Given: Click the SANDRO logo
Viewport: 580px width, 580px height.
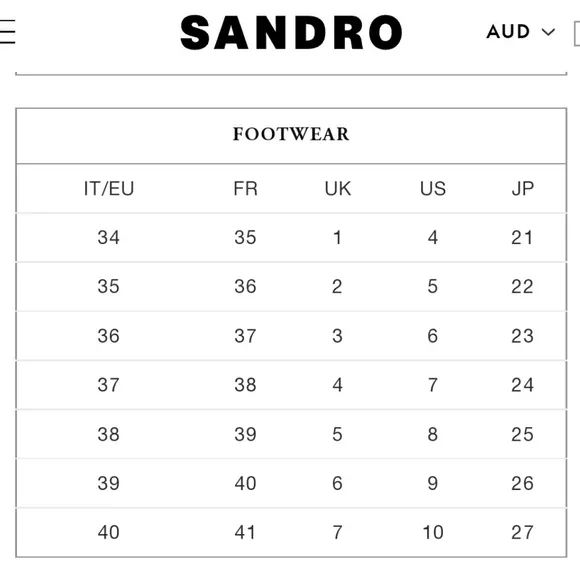Looking at the screenshot, I should click(291, 33).
